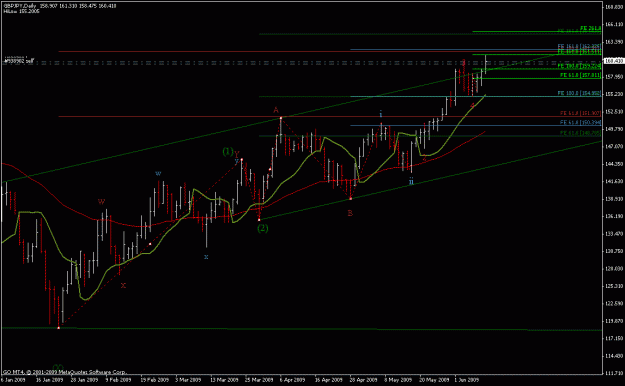Click the 114.430 price axis value
625x386 pixels.
point(614,356)
